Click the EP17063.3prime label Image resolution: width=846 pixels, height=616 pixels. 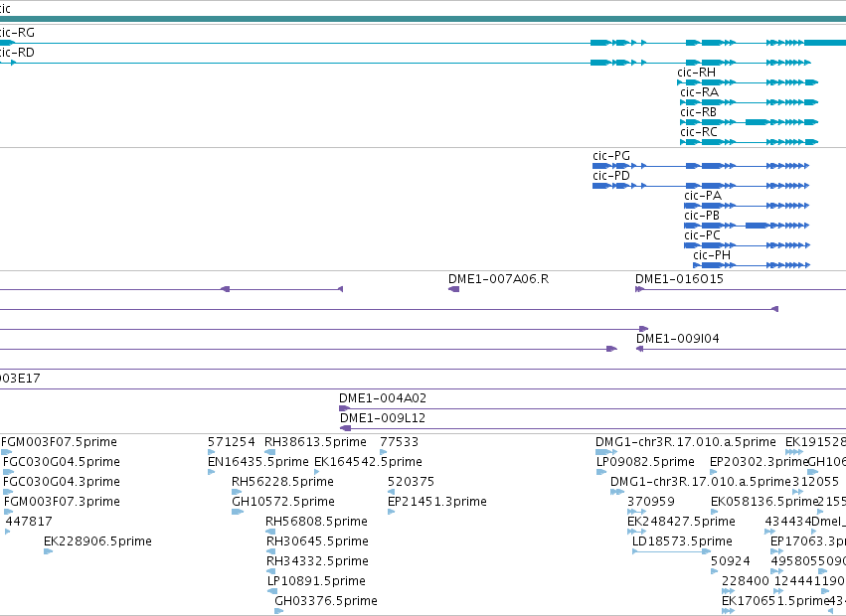pos(807,541)
